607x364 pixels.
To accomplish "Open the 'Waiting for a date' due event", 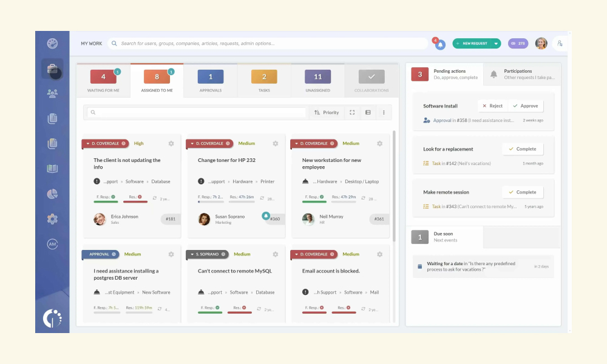I will tap(483, 266).
